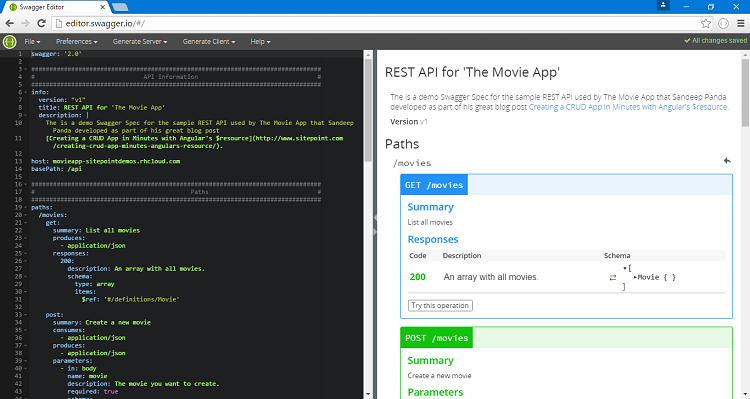Open a new browser tab
750x399 pixels.
click(119, 7)
